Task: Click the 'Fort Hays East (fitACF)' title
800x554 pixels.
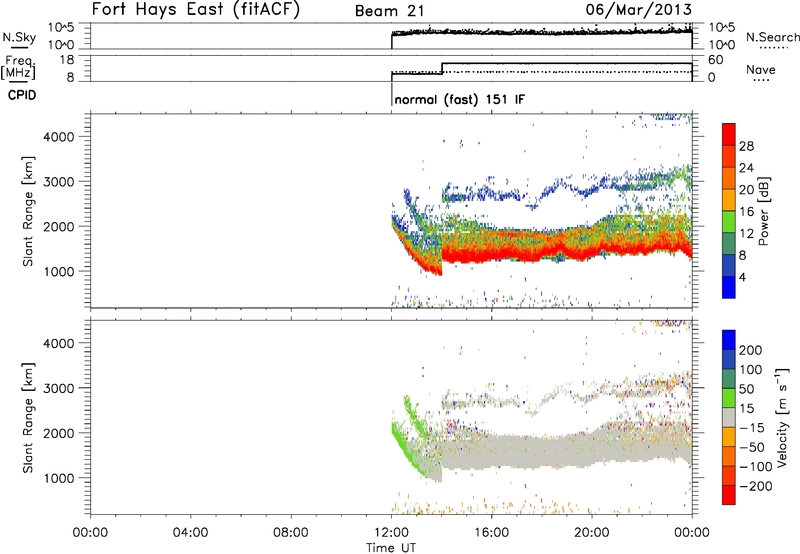Action: [x=196, y=9]
